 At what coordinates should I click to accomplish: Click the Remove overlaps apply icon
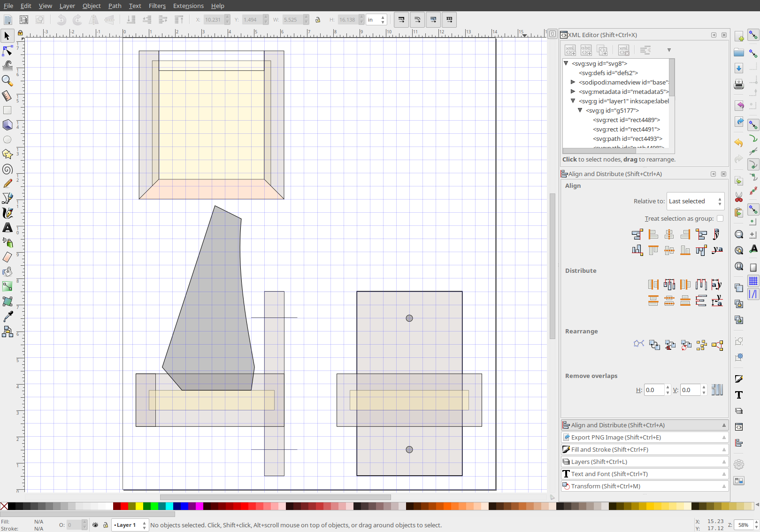click(x=717, y=390)
